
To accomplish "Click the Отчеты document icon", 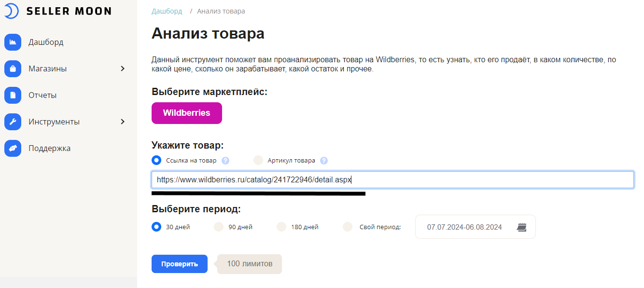I will click(x=13, y=95).
